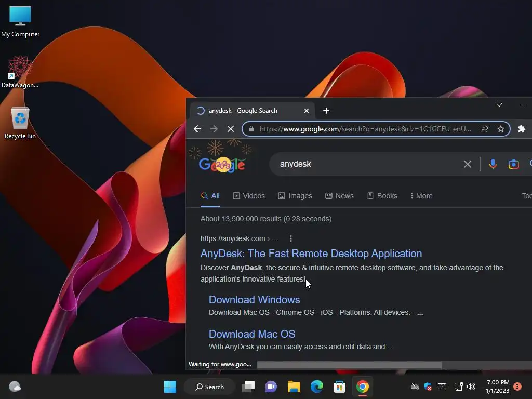Expand Chrome tab search chevron
The width and height of the screenshot is (532, 399).
pyautogui.click(x=499, y=105)
